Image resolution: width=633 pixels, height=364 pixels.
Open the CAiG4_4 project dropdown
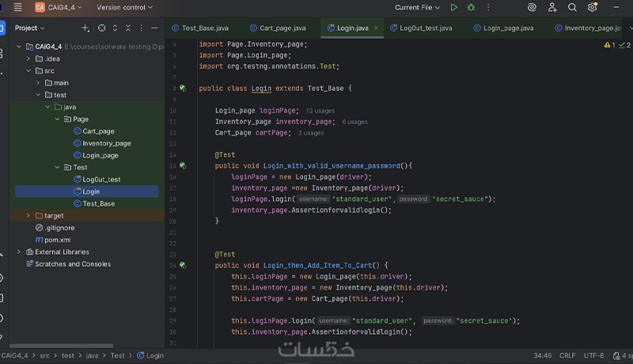click(x=59, y=7)
